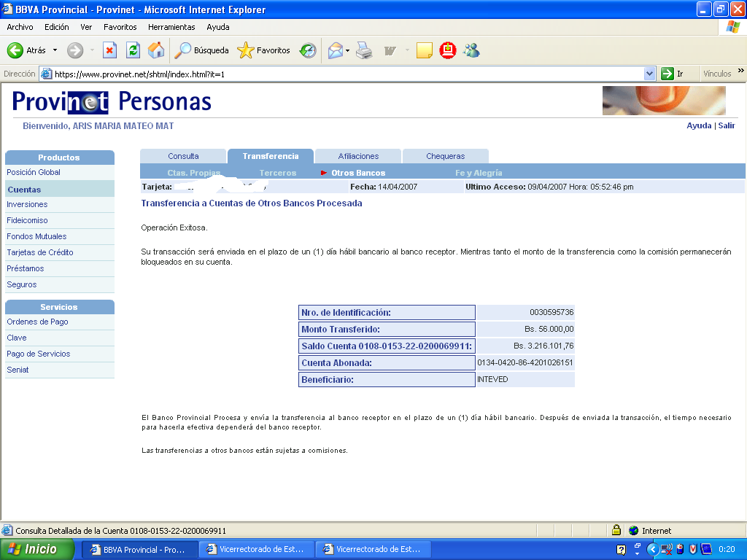Click the Internet zone globe icon
The image size is (747, 560).
coord(634,531)
